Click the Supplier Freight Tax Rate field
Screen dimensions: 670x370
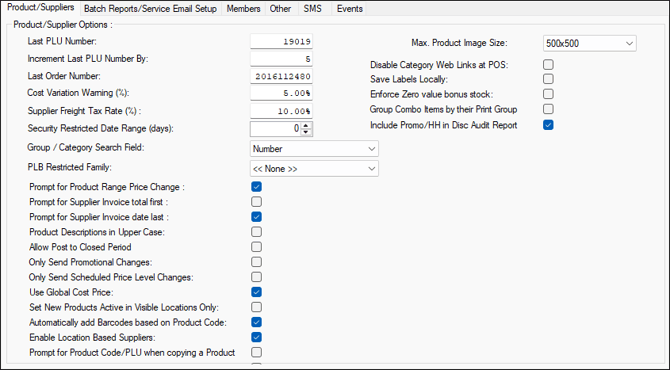coord(282,111)
